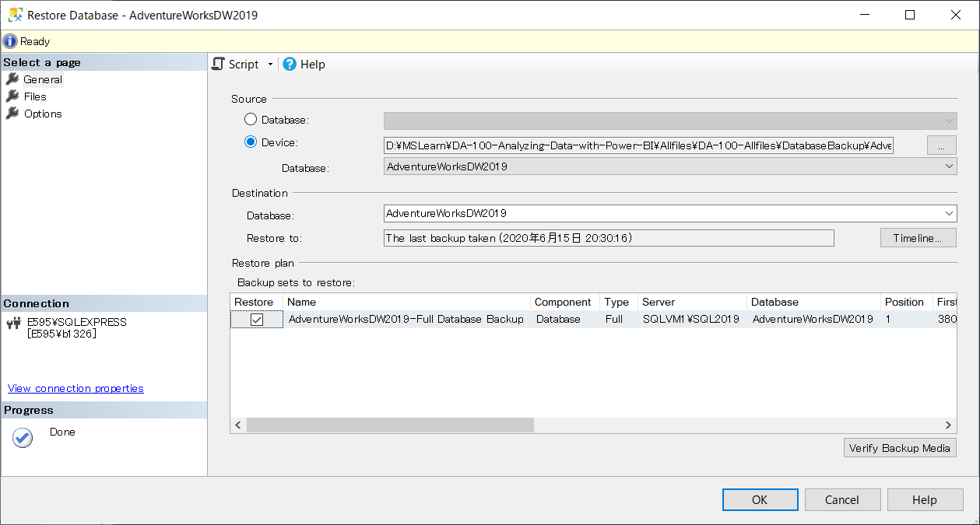
Task: Click the Timeline button
Action: pos(918,238)
